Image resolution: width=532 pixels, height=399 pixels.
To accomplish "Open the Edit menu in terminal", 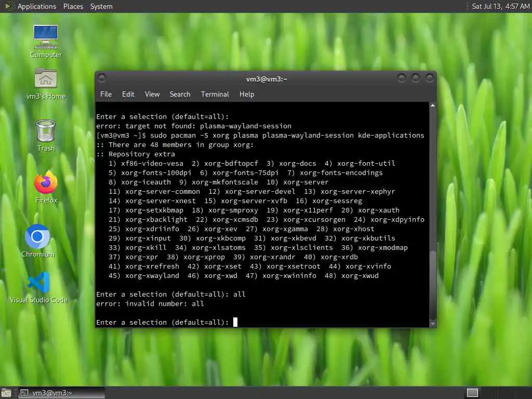I will coord(128,95).
